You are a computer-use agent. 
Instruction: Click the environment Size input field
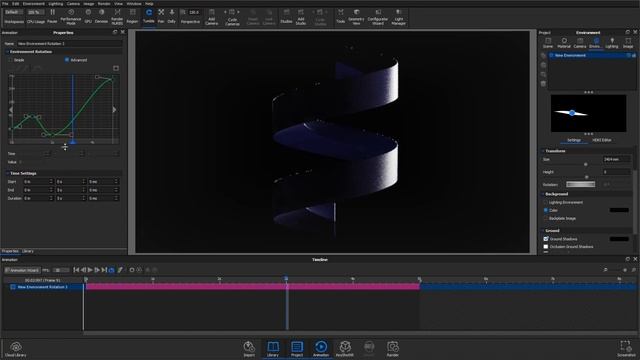coord(616,159)
